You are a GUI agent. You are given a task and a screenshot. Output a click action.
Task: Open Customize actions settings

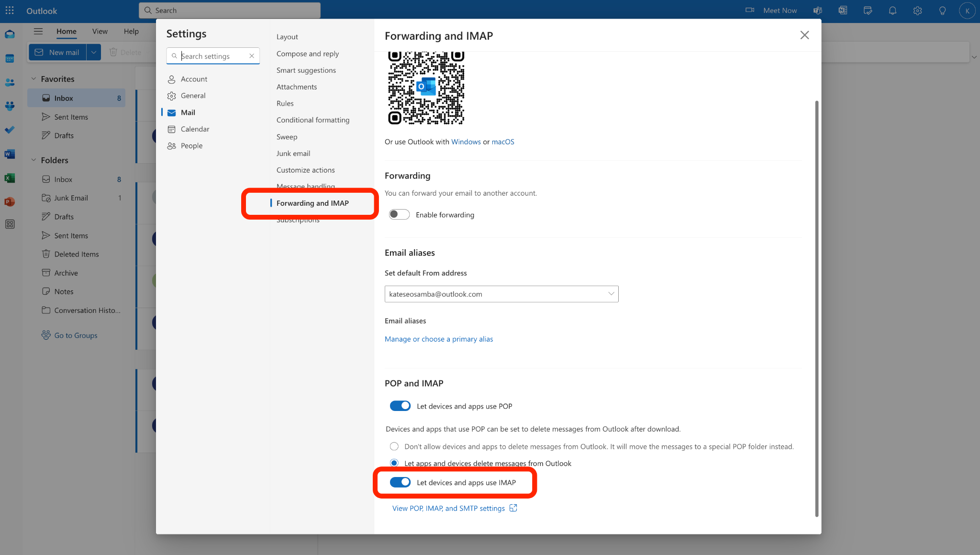pyautogui.click(x=306, y=170)
